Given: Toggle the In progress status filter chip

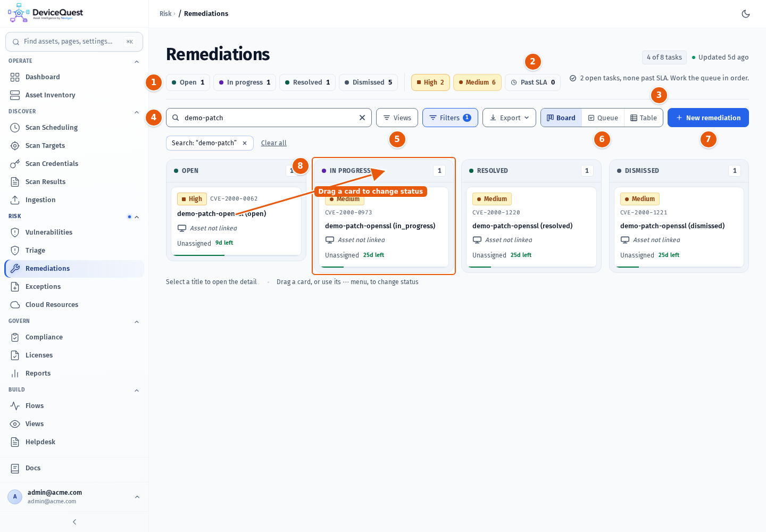Looking at the screenshot, I should 245,82.
